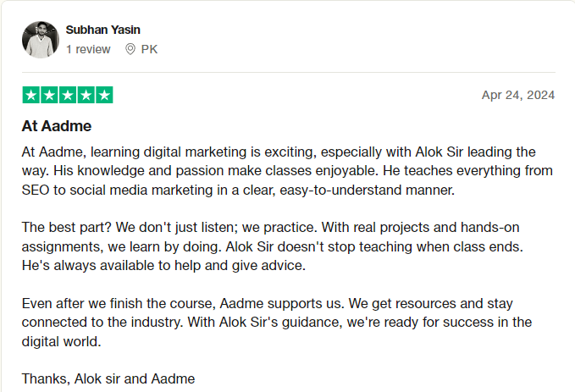575x392 pixels.
Task: Click the location pin icon beside PK
Action: point(130,49)
